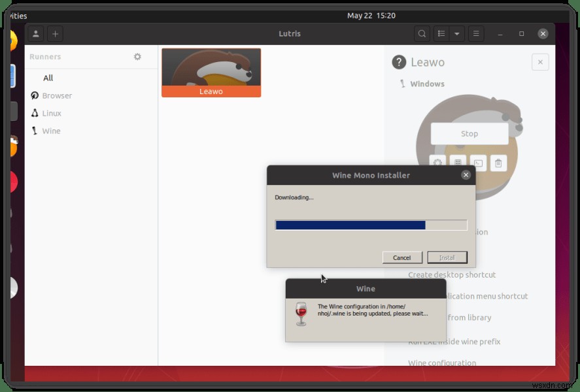Open the Runners settings gear
The width and height of the screenshot is (580, 392).
[x=137, y=57]
